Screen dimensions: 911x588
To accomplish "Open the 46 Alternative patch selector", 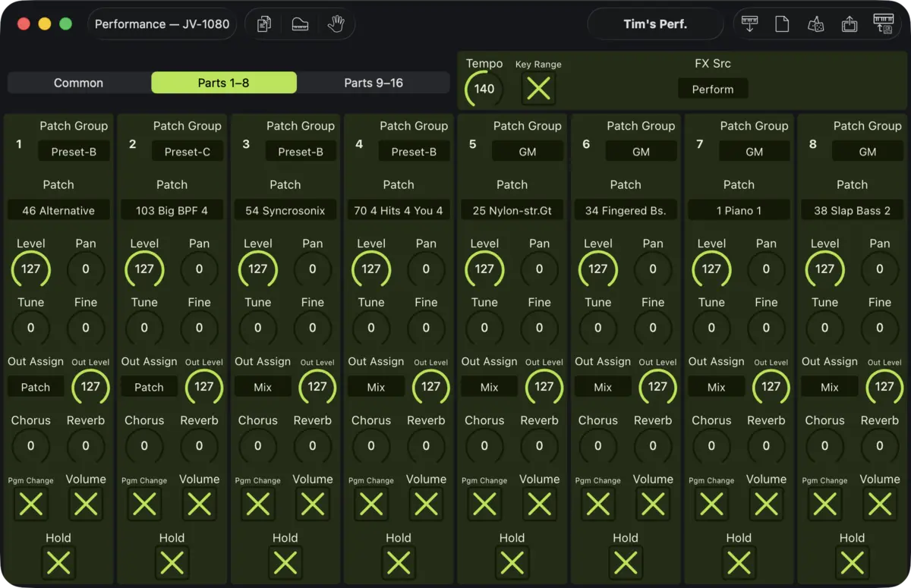I will pos(58,210).
